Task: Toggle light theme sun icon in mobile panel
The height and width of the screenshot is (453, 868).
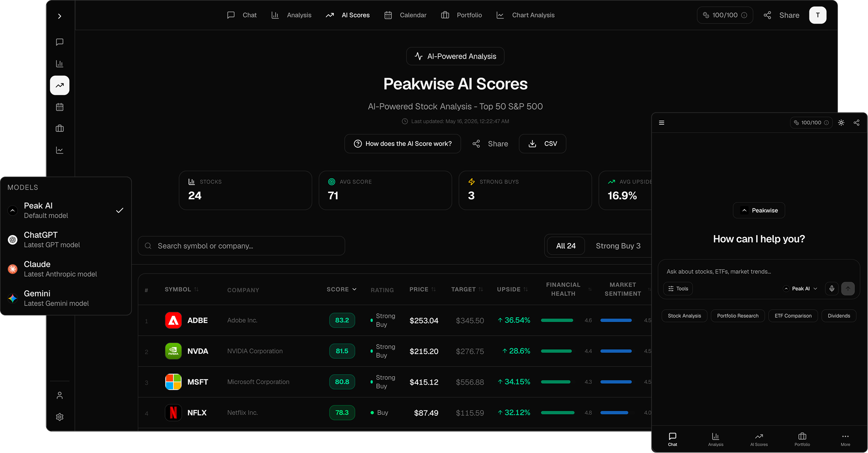Action: coord(841,123)
